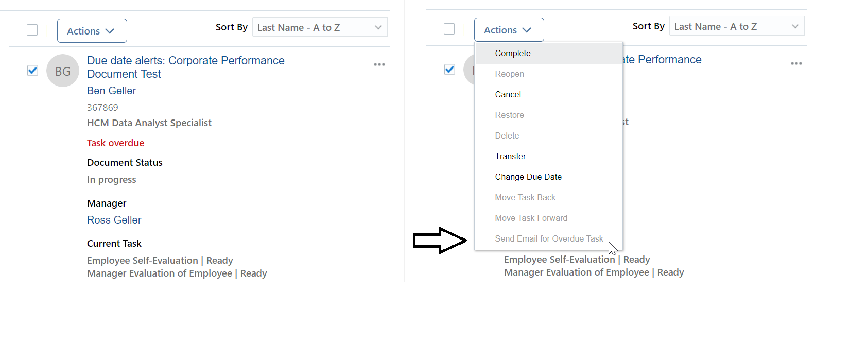The height and width of the screenshot is (359, 868).
Task: Toggle select-all checkbox in left panel
Action: point(32,30)
